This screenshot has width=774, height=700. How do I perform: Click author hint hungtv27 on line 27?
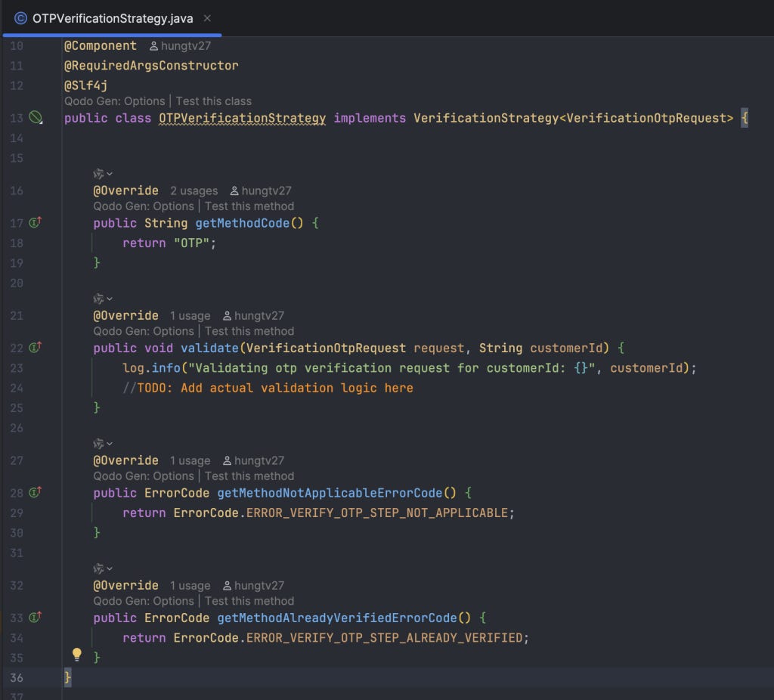(253, 460)
